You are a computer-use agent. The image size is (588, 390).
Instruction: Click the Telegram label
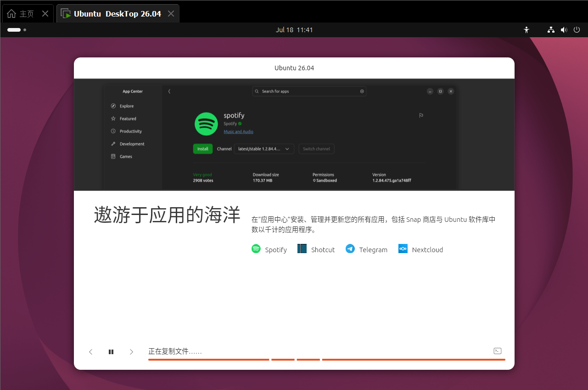[373, 250]
